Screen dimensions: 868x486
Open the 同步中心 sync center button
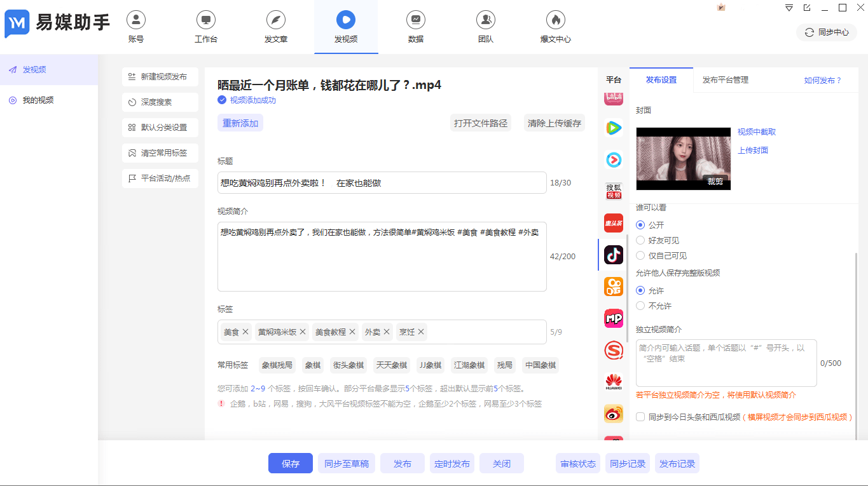pyautogui.click(x=826, y=32)
